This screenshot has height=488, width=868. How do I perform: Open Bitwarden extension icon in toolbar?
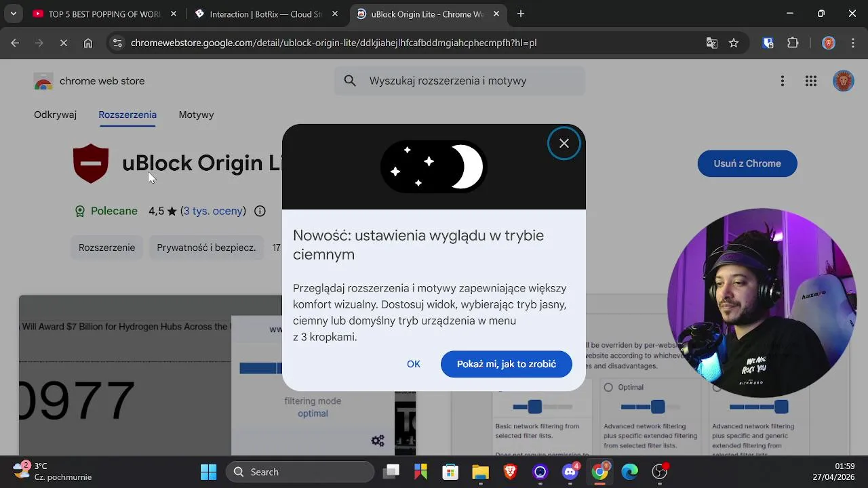(768, 43)
